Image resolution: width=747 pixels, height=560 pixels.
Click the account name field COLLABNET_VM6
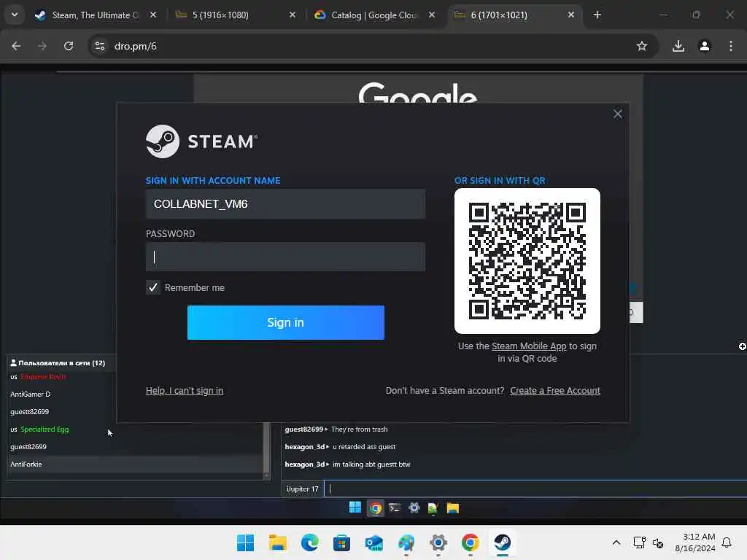285,204
